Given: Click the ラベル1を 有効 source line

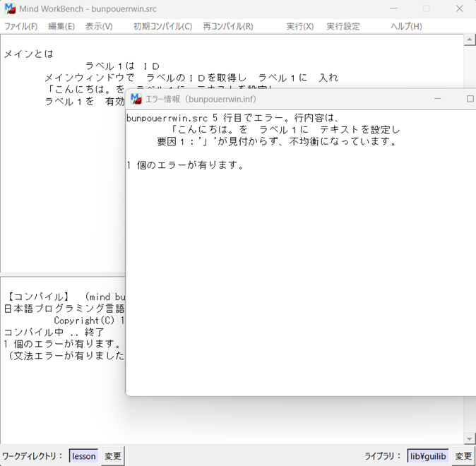Looking at the screenshot, I should 85,102.
